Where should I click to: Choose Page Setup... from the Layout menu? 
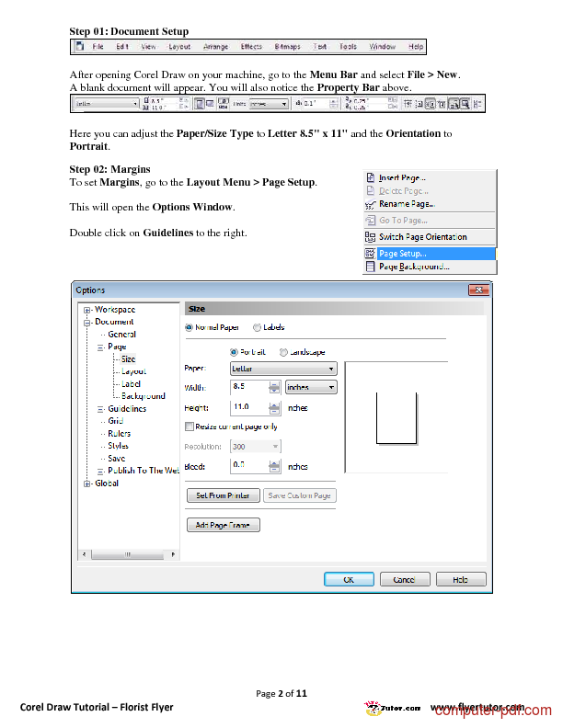point(430,254)
